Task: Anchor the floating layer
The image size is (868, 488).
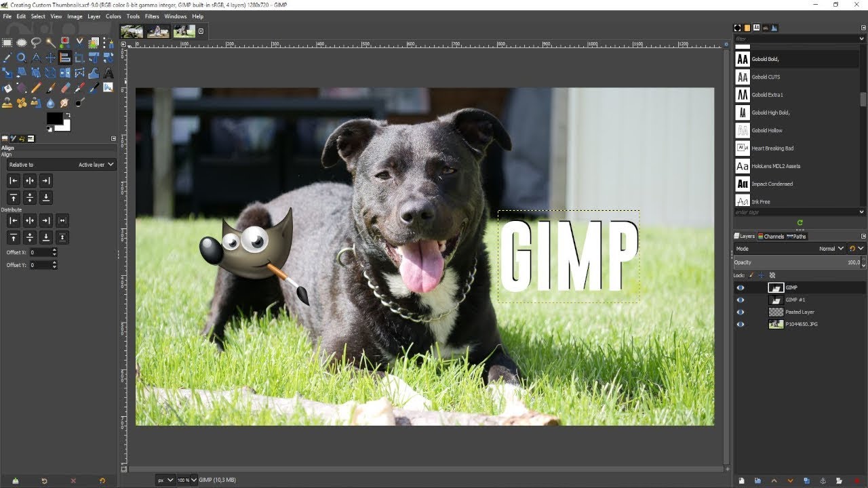Action: (x=823, y=481)
